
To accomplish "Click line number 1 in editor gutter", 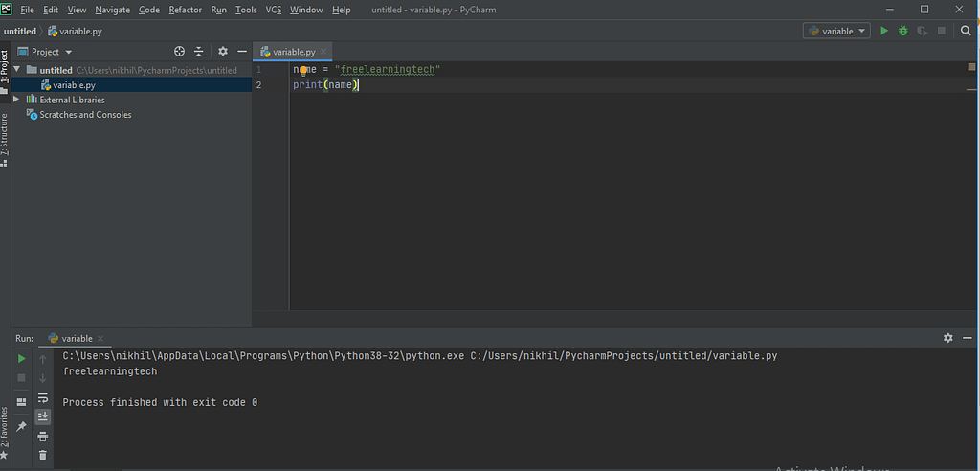I will point(258,70).
